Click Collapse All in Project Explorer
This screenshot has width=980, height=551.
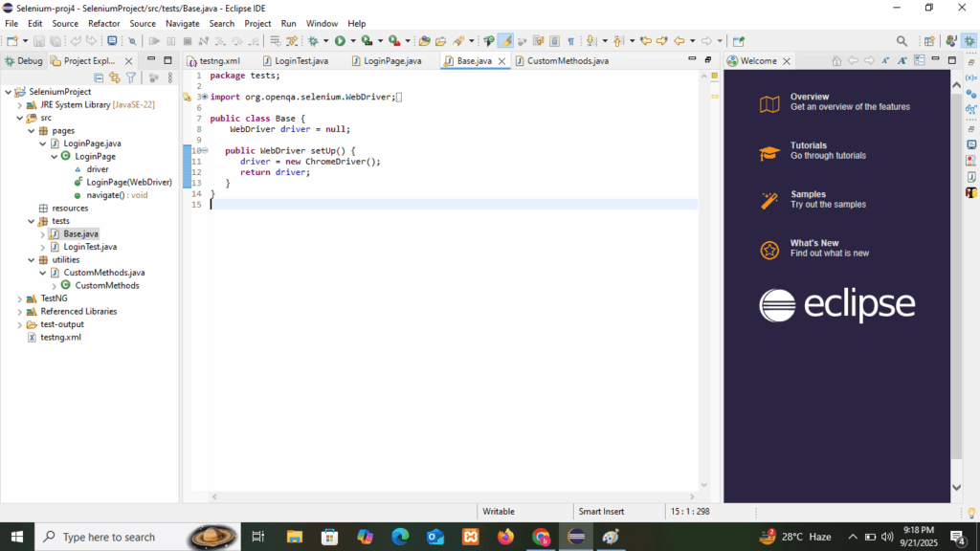(x=99, y=77)
